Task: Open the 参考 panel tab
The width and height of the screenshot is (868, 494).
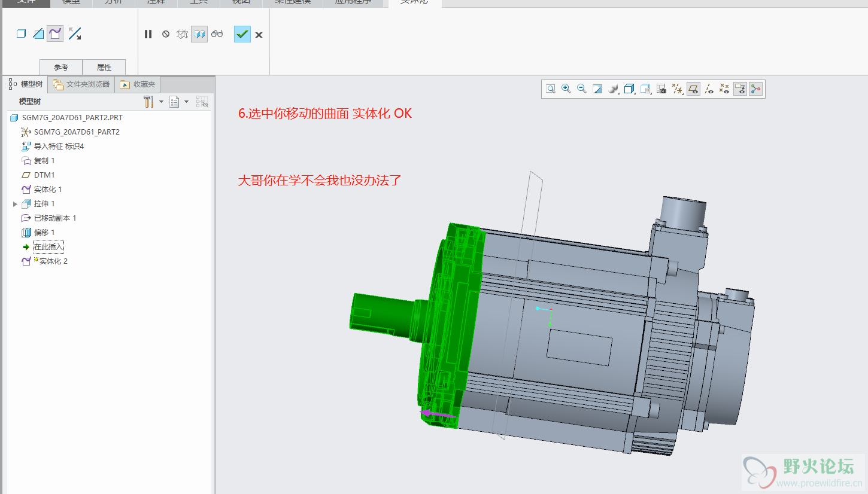Action: (61, 67)
